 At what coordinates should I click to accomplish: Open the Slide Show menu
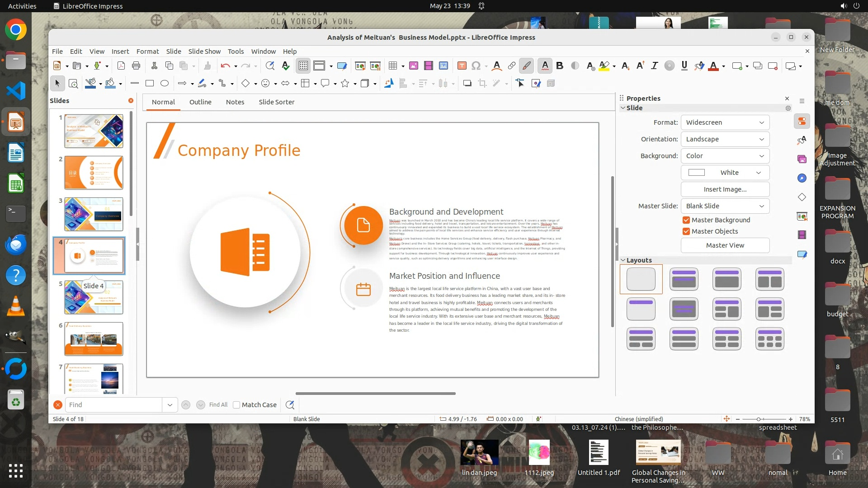[204, 52]
